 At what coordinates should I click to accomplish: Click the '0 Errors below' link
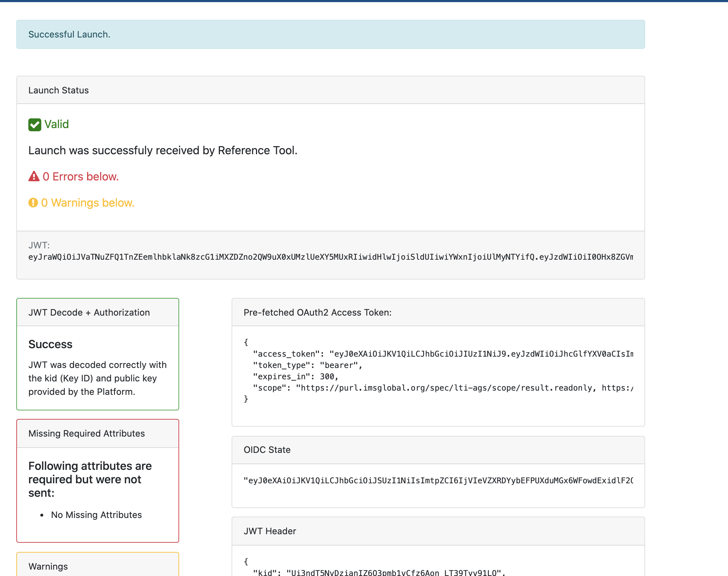pyautogui.click(x=81, y=176)
